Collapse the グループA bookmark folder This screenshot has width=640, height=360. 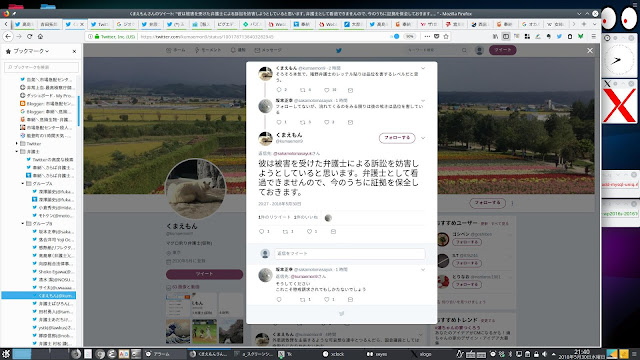click(23, 184)
